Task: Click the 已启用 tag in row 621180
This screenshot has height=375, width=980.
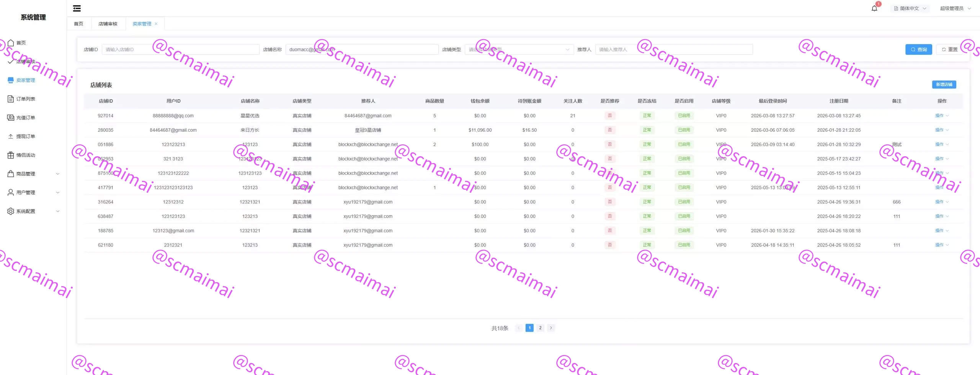Action: pyautogui.click(x=684, y=245)
